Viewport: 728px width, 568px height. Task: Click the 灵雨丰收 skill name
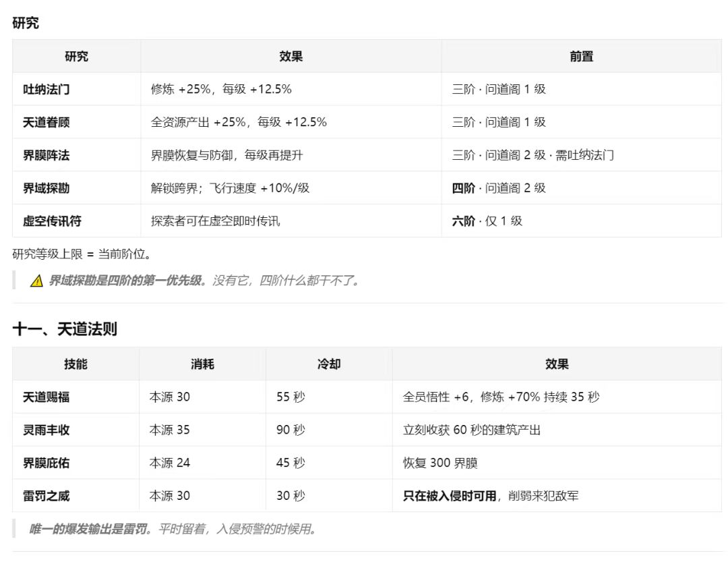click(47, 430)
